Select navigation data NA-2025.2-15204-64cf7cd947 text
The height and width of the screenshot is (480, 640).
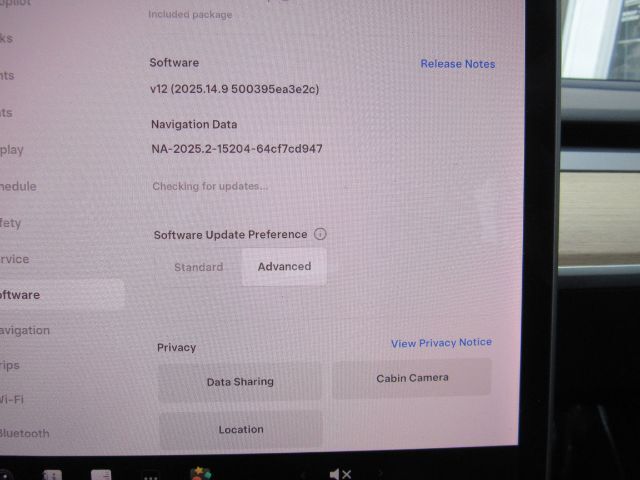coord(237,149)
